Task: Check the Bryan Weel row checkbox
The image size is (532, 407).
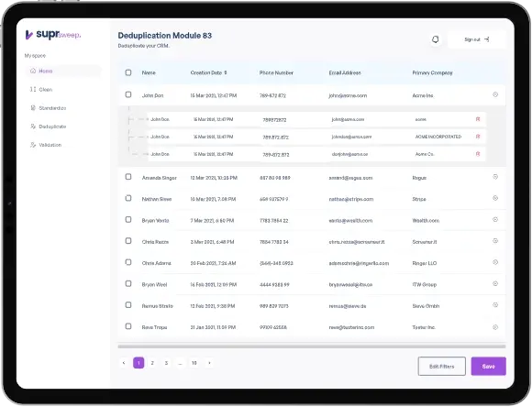Action: pyautogui.click(x=128, y=283)
